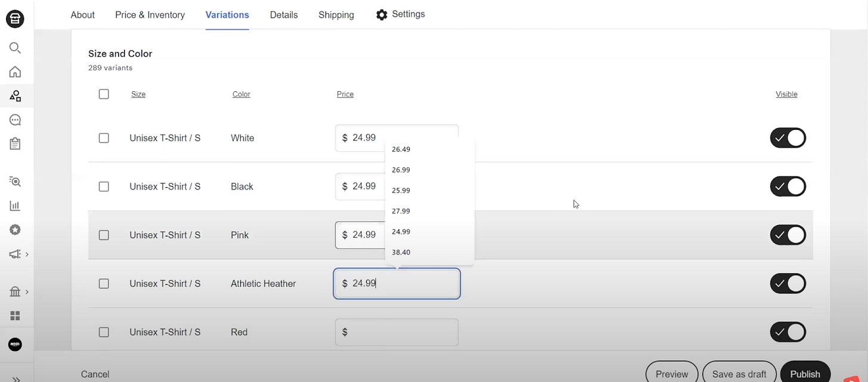Open the messages chat bubble icon
The image size is (868, 382).
coord(15,120)
